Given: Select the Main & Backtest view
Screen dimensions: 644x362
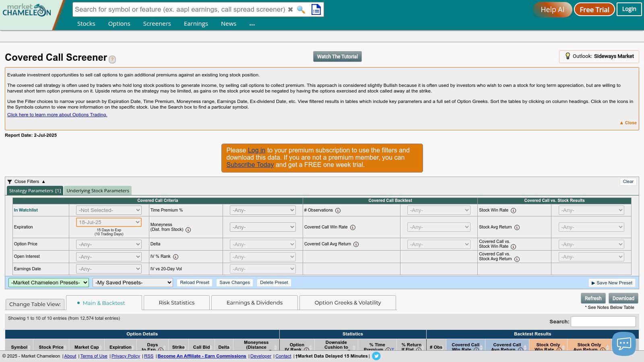Looking at the screenshot, I should [x=104, y=303].
